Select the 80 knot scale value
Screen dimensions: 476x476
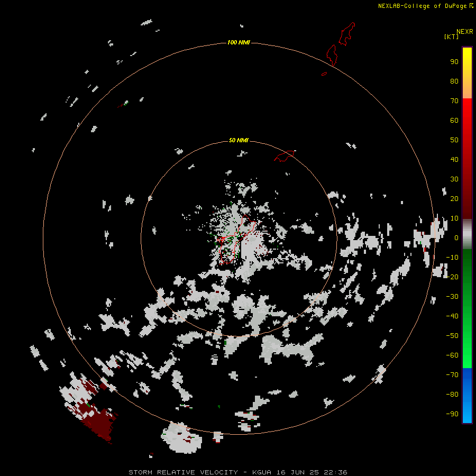(454, 81)
